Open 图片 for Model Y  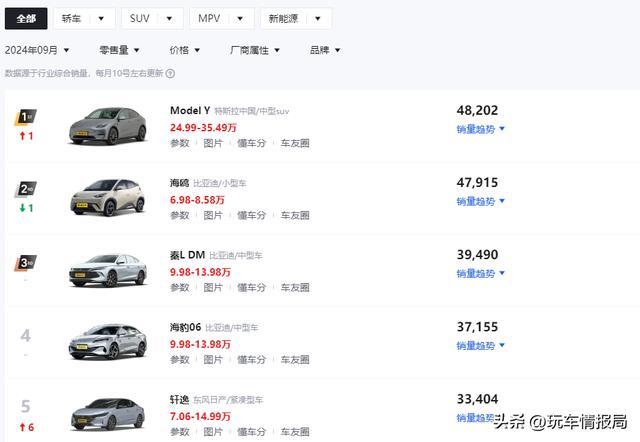click(213, 143)
